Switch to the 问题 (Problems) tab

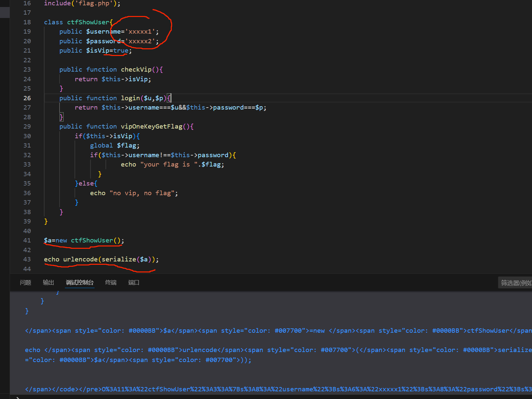(25, 282)
